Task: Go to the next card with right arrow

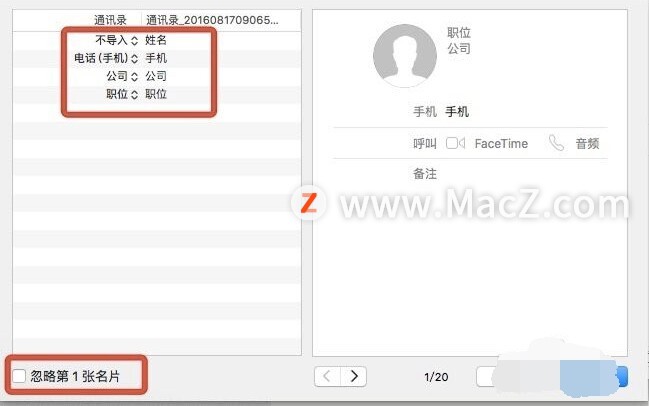Action: click(x=353, y=376)
